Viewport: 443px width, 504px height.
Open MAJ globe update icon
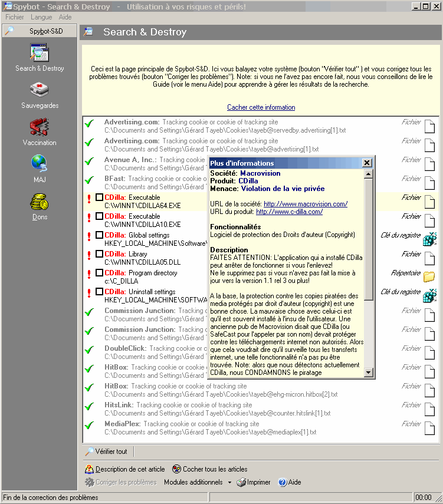[40, 163]
